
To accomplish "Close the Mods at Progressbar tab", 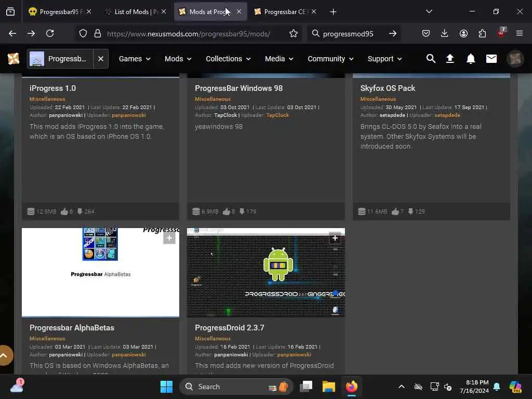I will [x=239, y=11].
